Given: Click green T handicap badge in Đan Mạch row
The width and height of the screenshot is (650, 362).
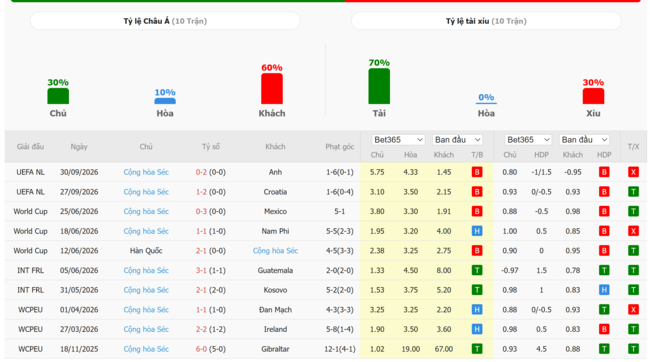Looking at the screenshot, I should point(604,310).
